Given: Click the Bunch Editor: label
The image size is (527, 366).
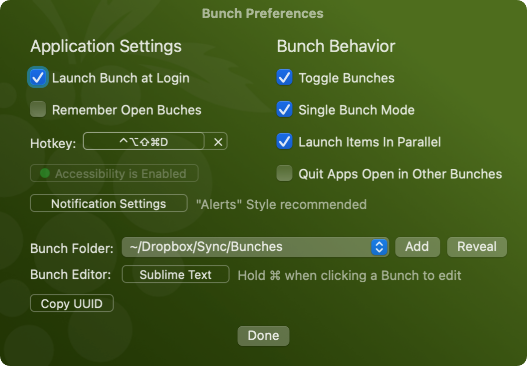Looking at the screenshot, I should 71,275.
